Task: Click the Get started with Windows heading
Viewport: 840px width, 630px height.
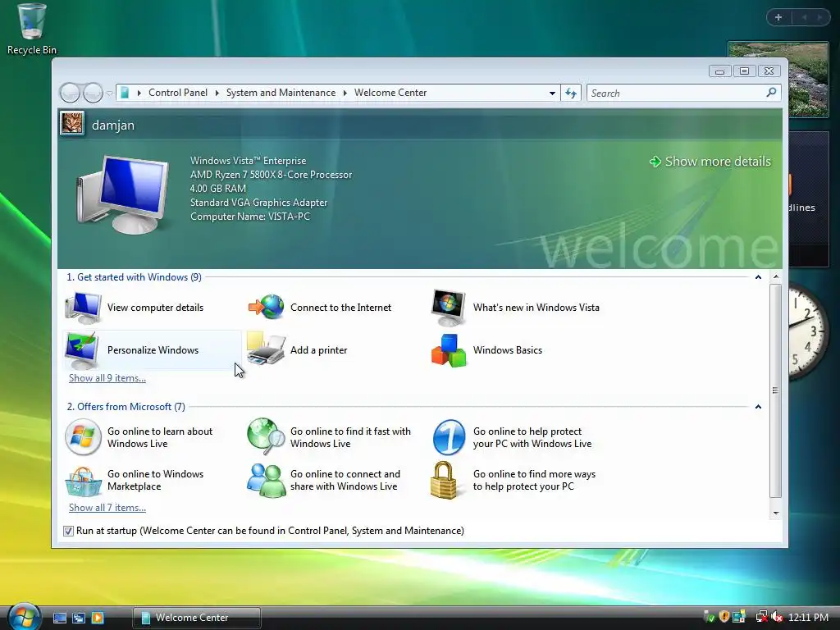Action: 134,277
